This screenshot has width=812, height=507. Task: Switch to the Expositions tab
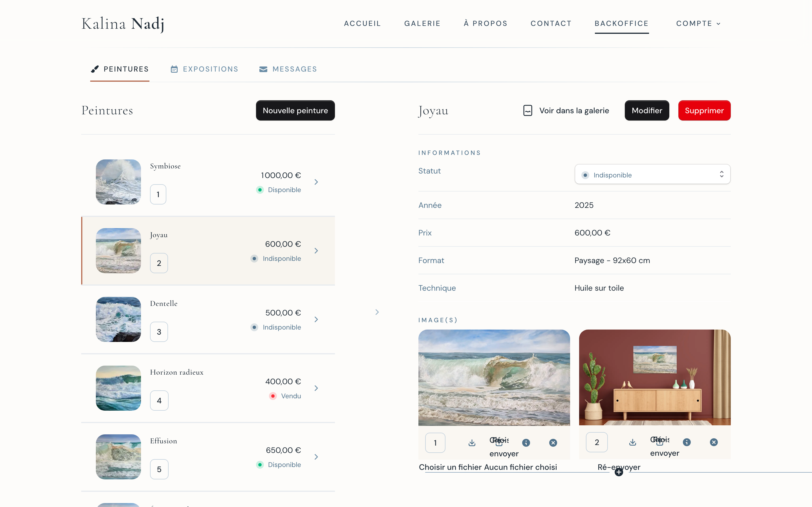coord(204,69)
